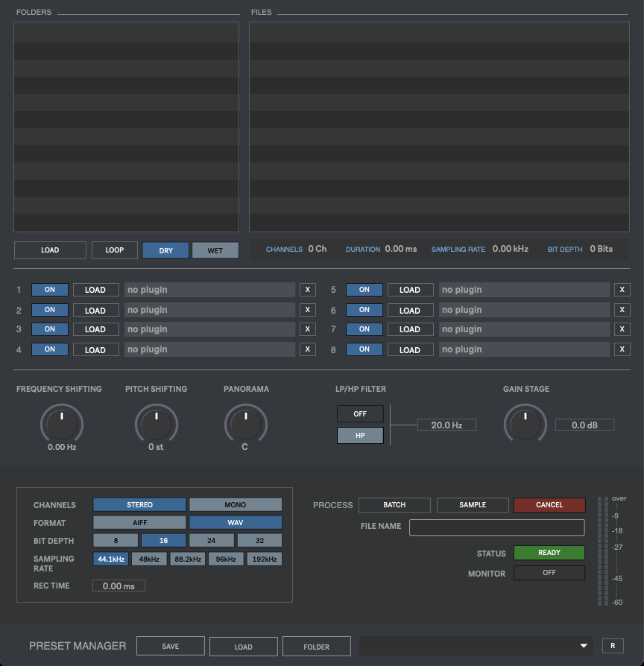The image size is (644, 666).
Task: Select MONO channel output
Action: (234, 504)
